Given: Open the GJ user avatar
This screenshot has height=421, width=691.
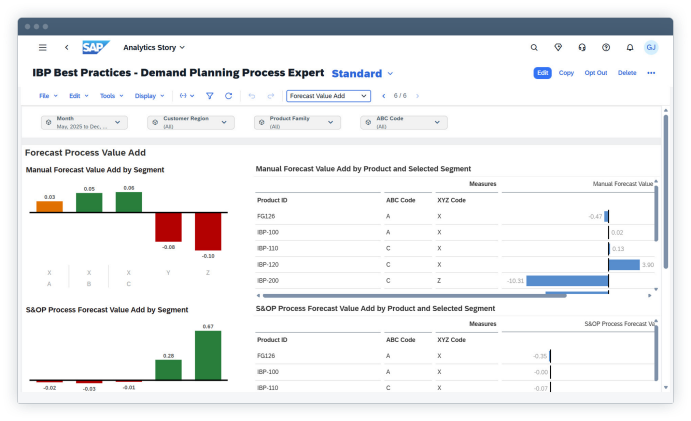Looking at the screenshot, I should 651,47.
